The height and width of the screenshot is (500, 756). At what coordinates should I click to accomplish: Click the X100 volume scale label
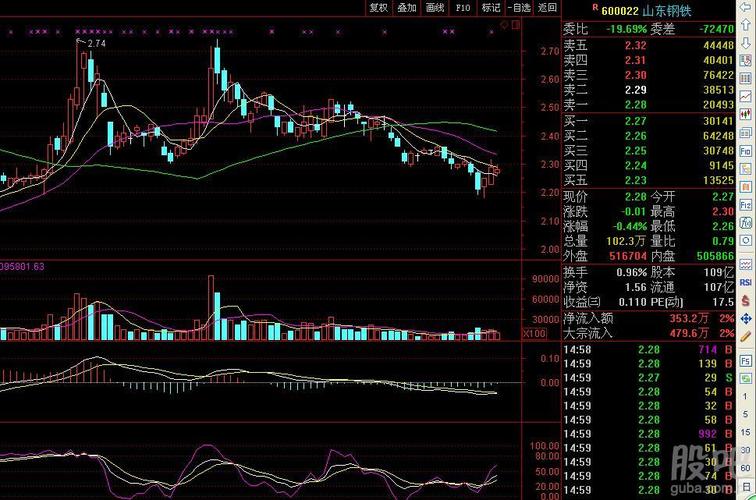click(534, 333)
